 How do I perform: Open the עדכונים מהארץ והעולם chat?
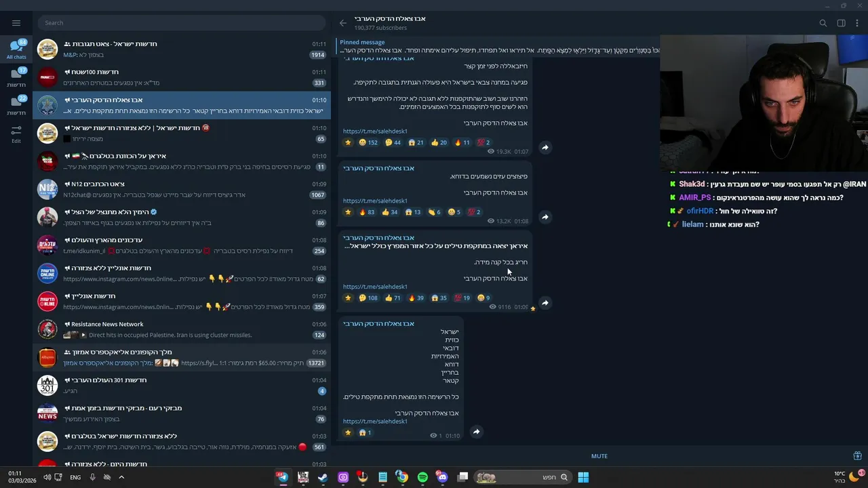(x=182, y=245)
